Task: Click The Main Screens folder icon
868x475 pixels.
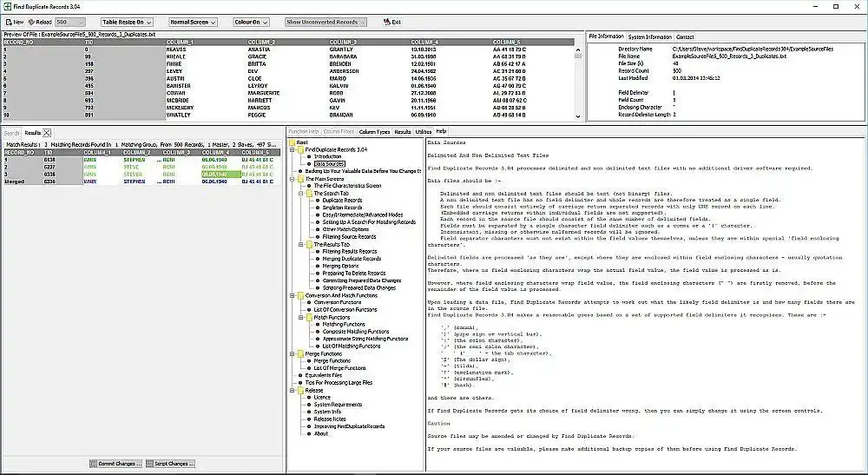Action: pyautogui.click(x=300, y=179)
